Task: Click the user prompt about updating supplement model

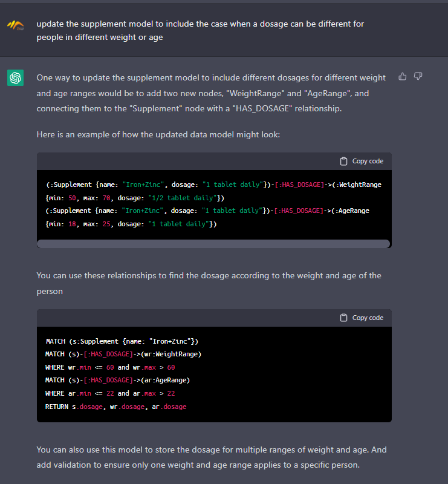Action: 200,31
